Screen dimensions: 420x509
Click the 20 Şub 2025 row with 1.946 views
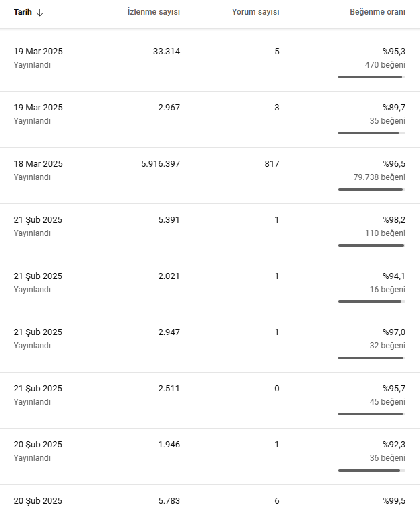pyautogui.click(x=210, y=456)
